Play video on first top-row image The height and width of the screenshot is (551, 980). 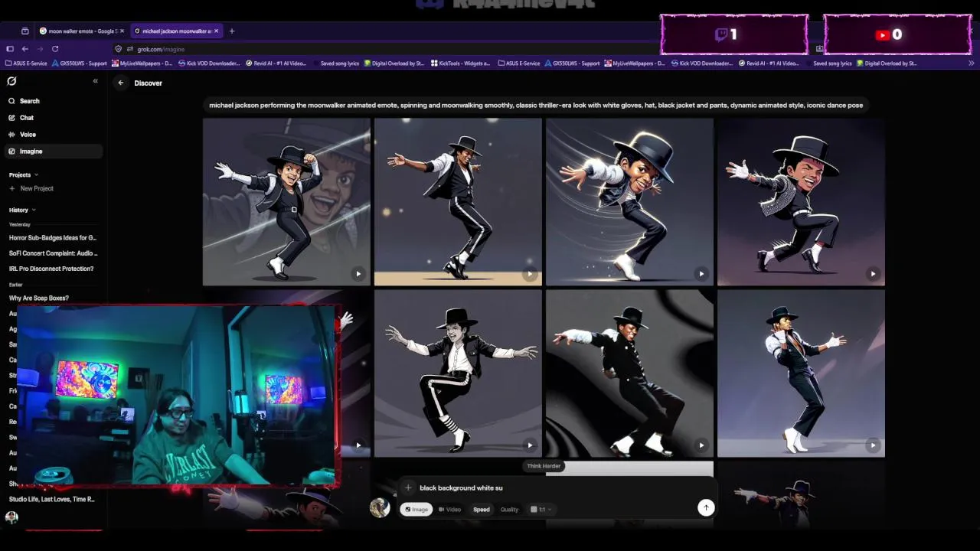(x=358, y=274)
